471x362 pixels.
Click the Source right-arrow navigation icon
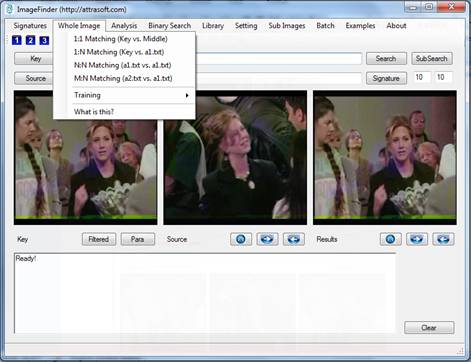click(267, 239)
